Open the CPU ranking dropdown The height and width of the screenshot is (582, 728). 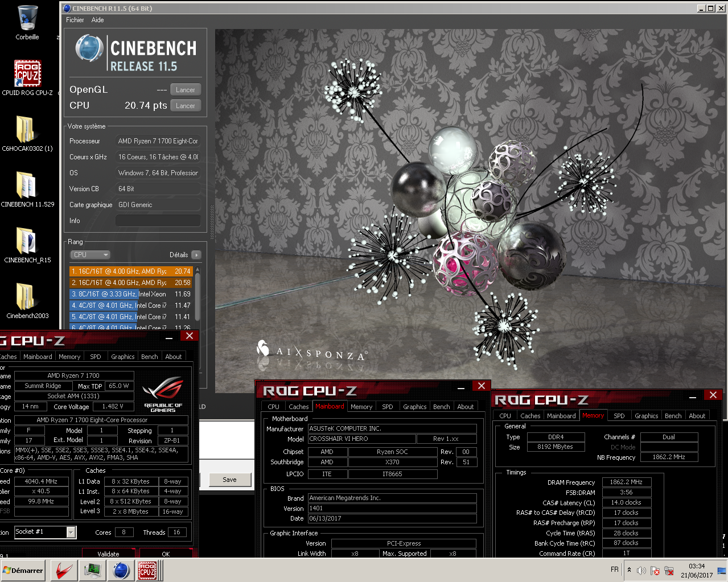pos(90,255)
